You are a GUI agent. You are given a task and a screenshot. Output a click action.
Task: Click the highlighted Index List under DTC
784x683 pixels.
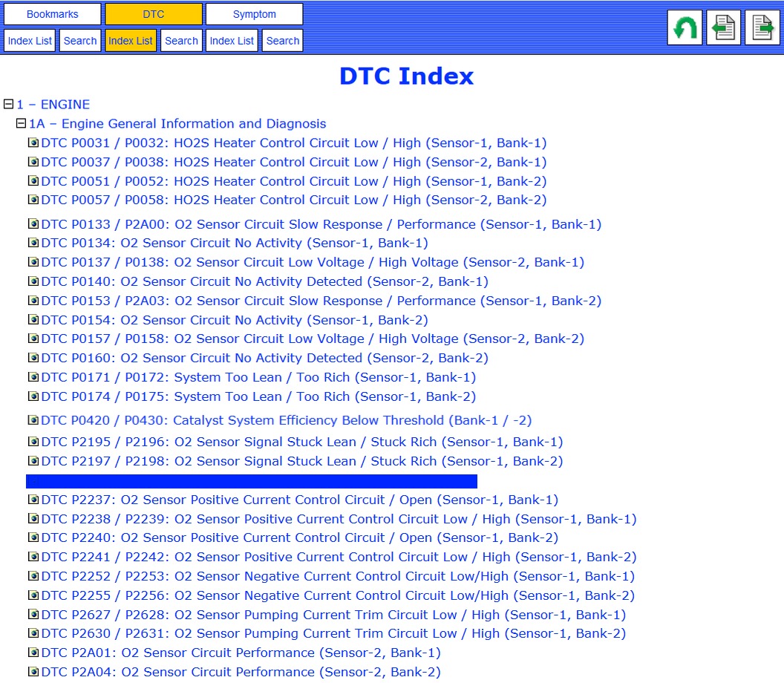(131, 41)
